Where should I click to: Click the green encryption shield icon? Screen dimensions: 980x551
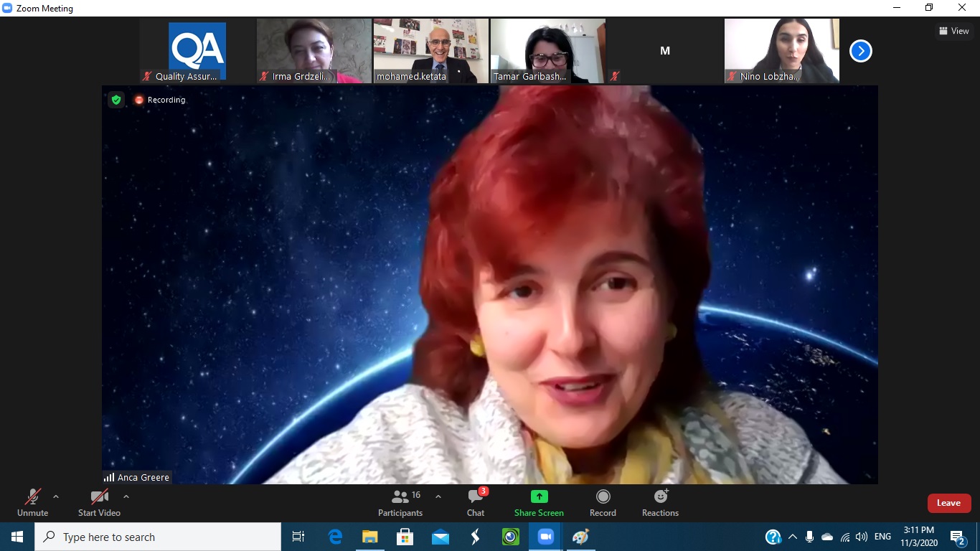pyautogui.click(x=116, y=100)
